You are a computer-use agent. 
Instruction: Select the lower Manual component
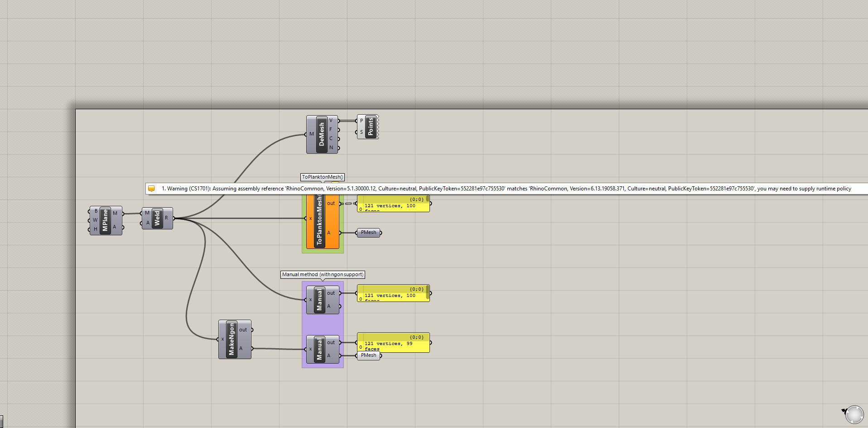point(319,349)
